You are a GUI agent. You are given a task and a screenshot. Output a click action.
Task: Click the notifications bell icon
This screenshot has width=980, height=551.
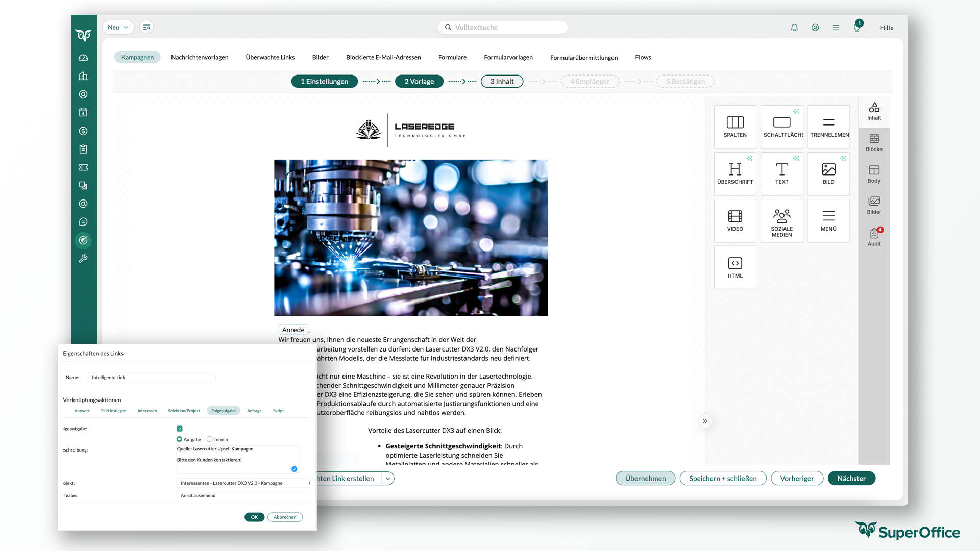coord(794,28)
